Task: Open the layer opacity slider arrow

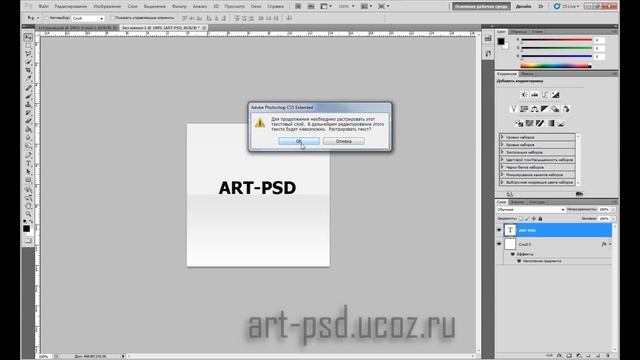Action: pyautogui.click(x=613, y=209)
